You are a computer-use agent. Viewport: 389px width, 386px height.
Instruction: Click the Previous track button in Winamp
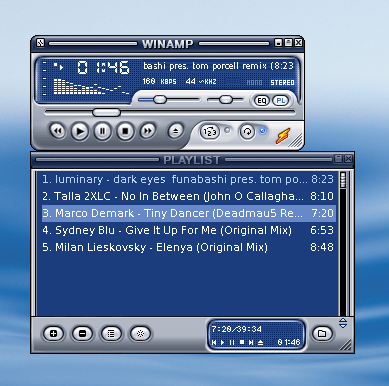58,131
